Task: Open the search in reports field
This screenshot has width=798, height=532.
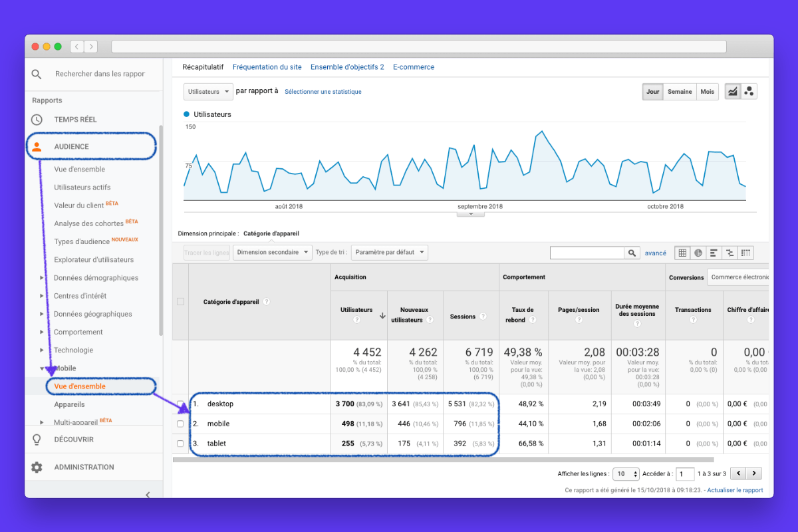Action: pyautogui.click(x=101, y=74)
